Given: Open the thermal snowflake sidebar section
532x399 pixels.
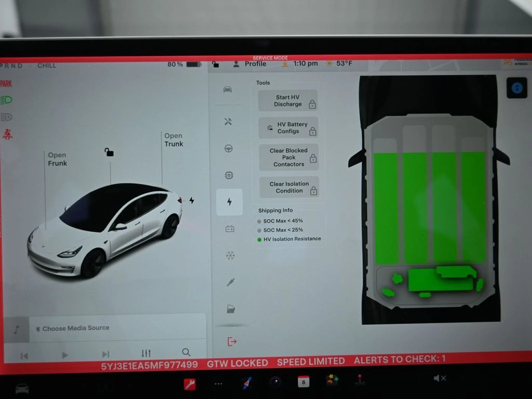Looking at the screenshot, I should click(x=230, y=255).
